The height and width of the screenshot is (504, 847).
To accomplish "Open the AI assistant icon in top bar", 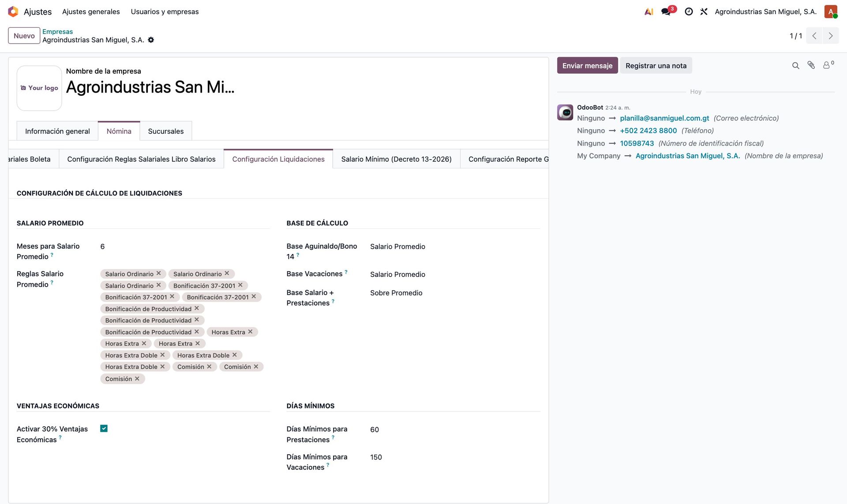I will 649,11.
